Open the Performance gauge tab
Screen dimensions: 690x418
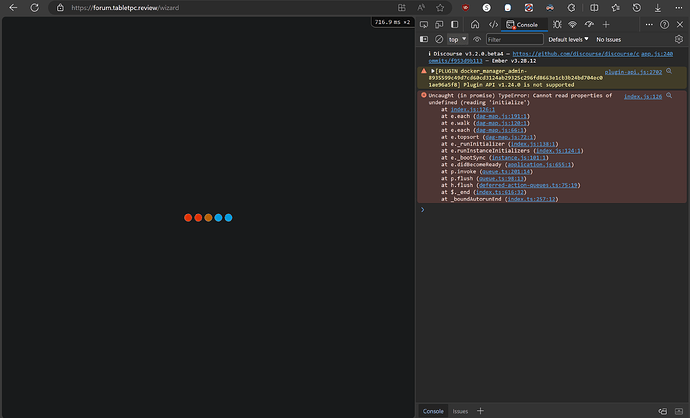coord(589,25)
